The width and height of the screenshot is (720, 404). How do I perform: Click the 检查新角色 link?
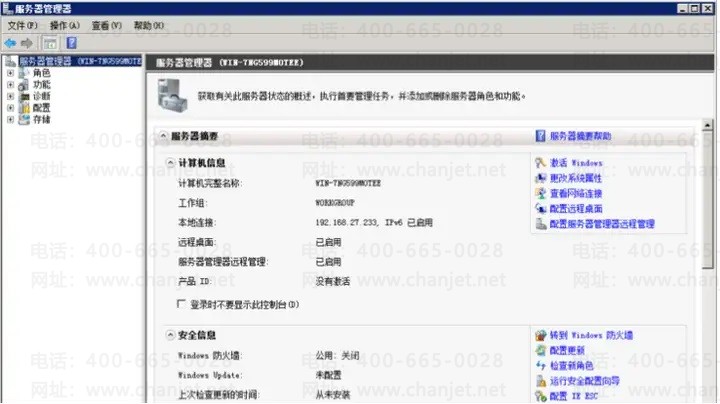pos(572,366)
